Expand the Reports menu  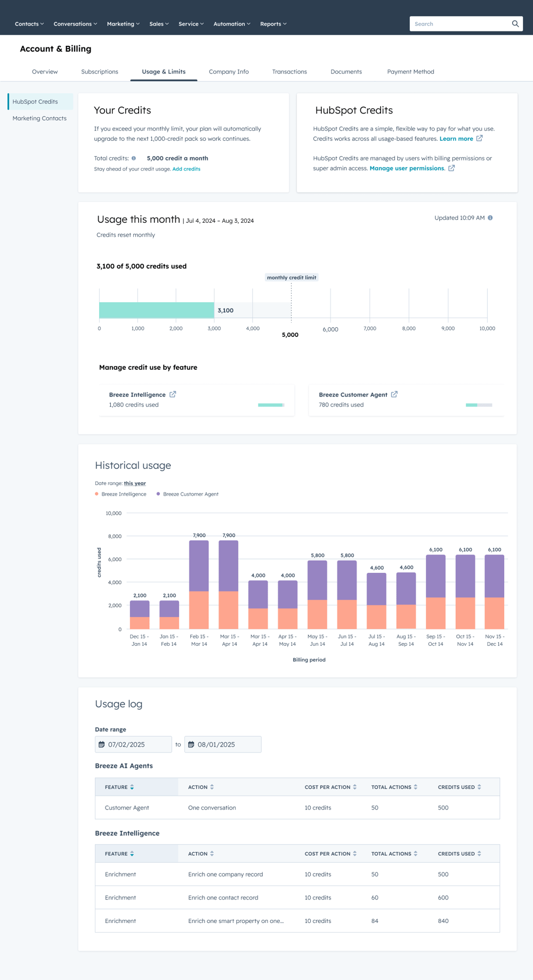[273, 24]
